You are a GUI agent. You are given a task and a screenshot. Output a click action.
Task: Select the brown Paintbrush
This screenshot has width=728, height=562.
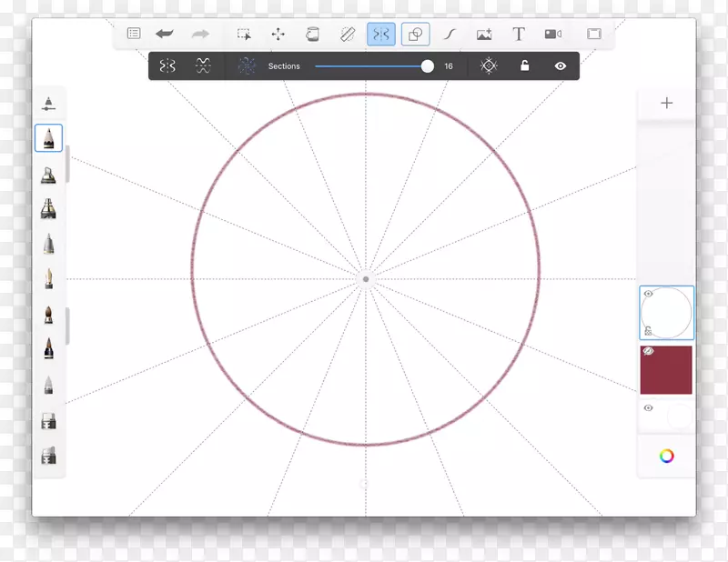[x=48, y=314]
